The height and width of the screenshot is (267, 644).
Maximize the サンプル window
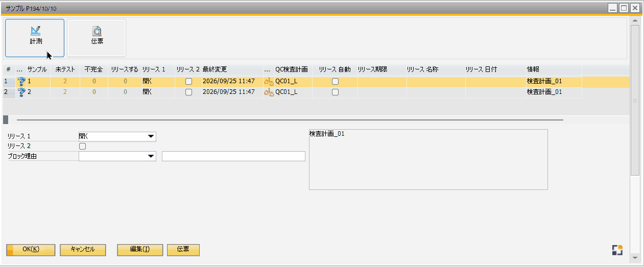(x=624, y=8)
